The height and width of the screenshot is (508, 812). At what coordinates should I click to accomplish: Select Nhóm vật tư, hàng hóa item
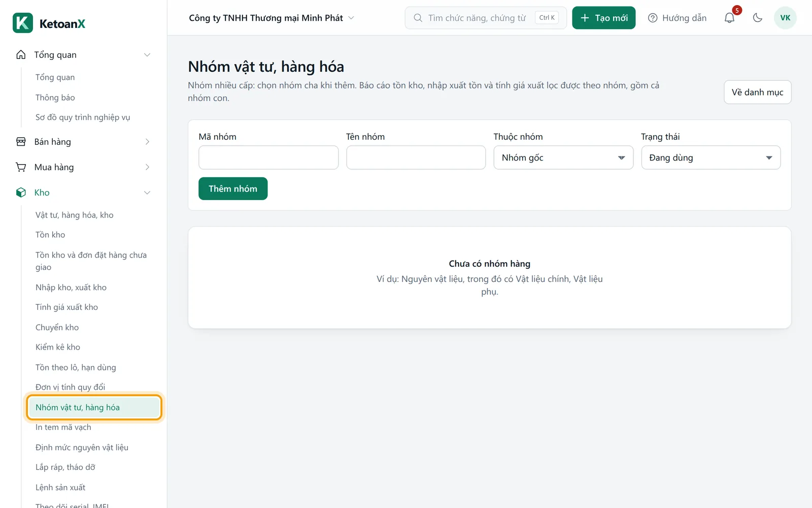coord(94,407)
